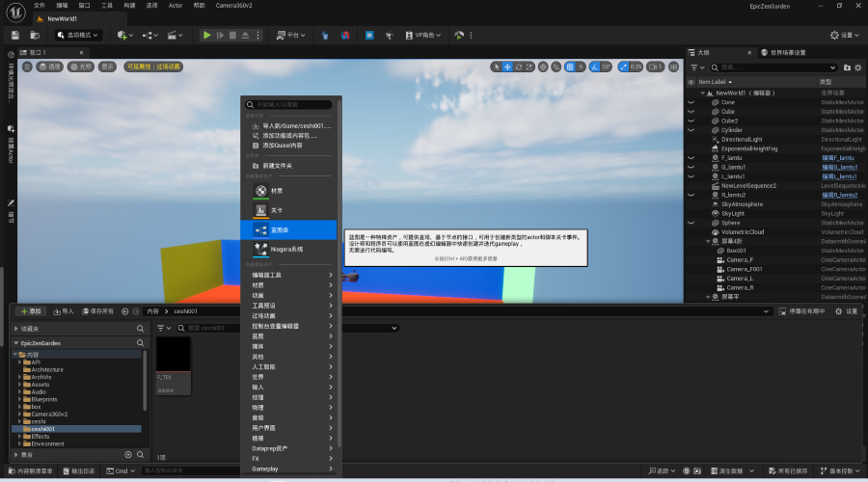The width and height of the screenshot is (868, 482).
Task: Select the ceshi001 folder in content tree
Action: tap(77, 429)
